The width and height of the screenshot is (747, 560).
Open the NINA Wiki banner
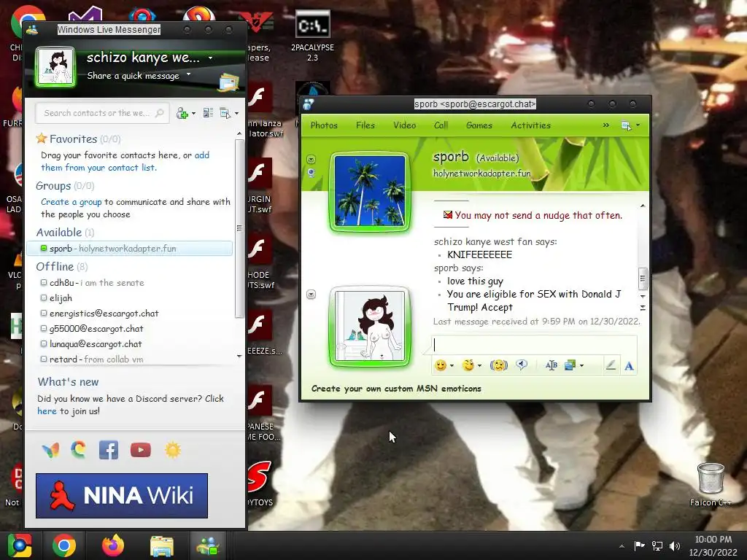coord(122,495)
